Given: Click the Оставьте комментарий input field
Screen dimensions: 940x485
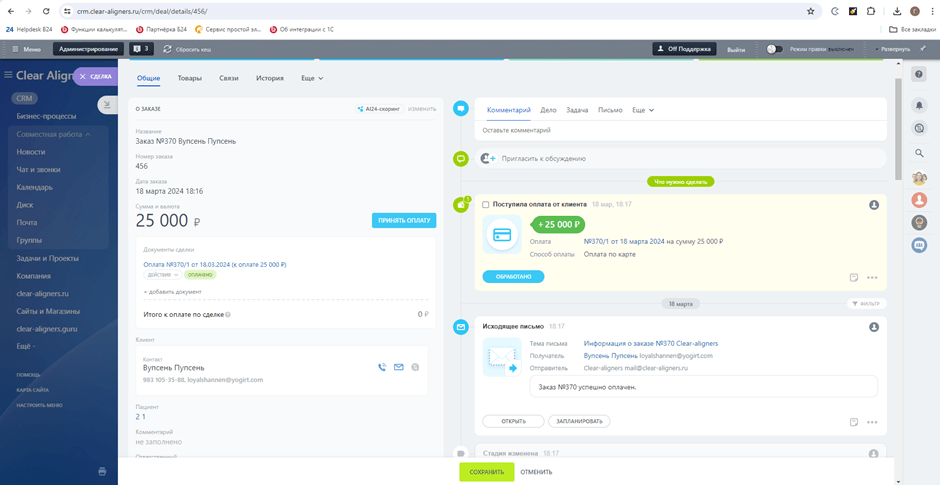Looking at the screenshot, I should pyautogui.click(x=680, y=130).
